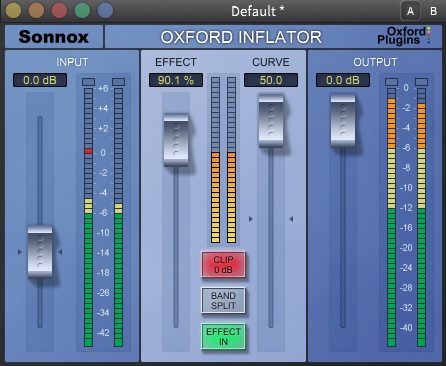The height and width of the screenshot is (366, 446).
Task: Enable the BAND SPLIT button
Action: pyautogui.click(x=223, y=301)
